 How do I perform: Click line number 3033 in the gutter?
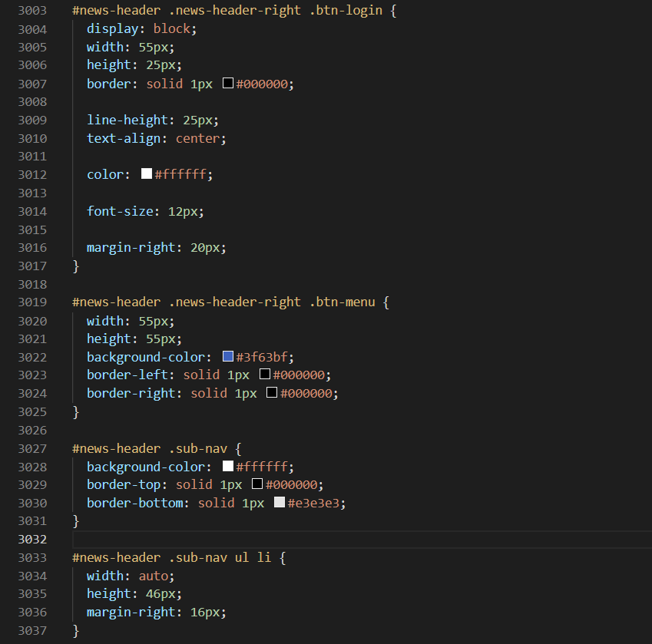[x=32, y=557]
